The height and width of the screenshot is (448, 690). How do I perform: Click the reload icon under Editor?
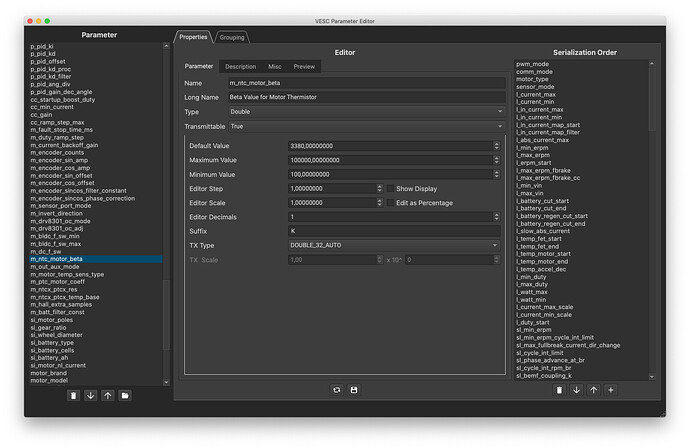[x=337, y=390]
